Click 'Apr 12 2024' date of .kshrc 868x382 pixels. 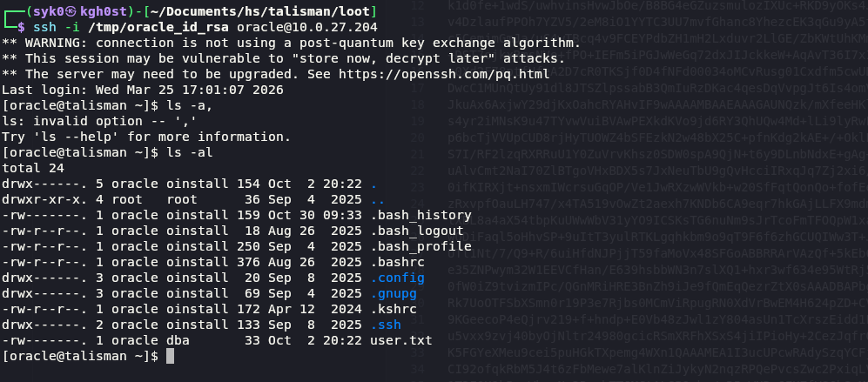click(x=315, y=309)
